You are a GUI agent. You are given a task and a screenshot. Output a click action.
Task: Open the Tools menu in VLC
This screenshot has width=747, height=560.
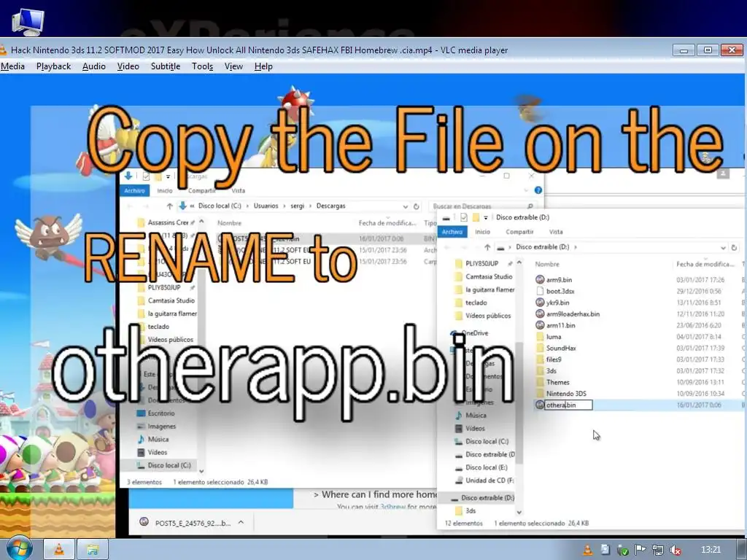pos(202,66)
